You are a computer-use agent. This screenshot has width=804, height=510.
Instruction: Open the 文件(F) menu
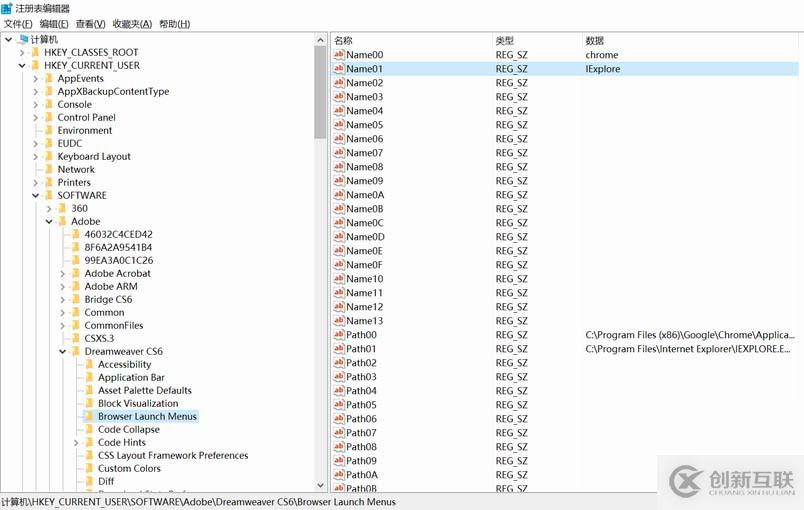pyautogui.click(x=18, y=24)
